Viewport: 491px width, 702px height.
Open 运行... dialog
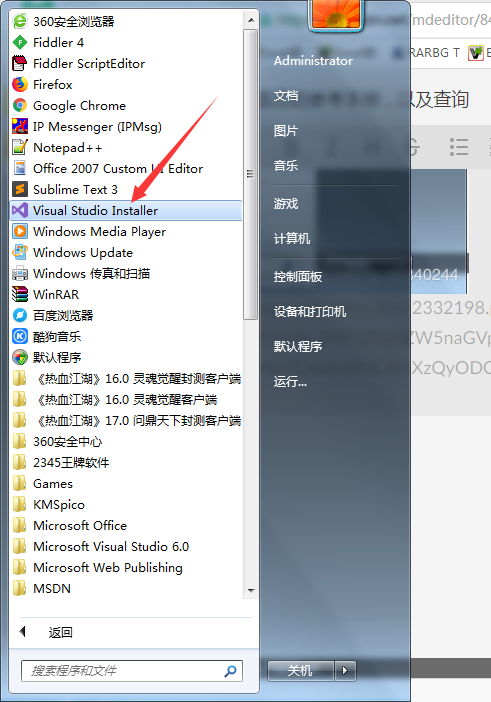point(290,381)
